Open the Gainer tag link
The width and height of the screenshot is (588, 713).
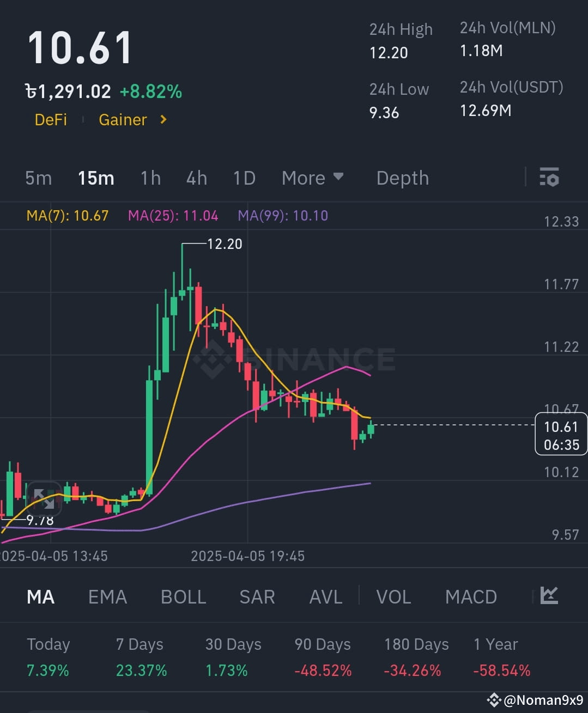(123, 120)
